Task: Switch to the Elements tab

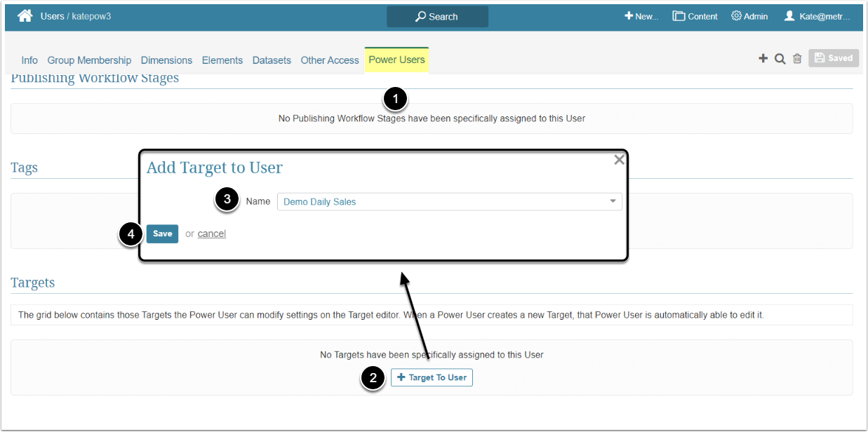Action: coord(222,60)
